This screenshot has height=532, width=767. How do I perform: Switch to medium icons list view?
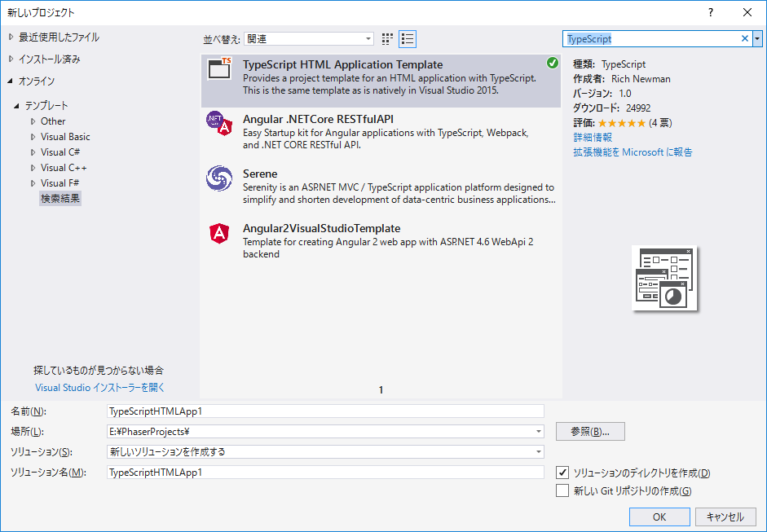[408, 39]
